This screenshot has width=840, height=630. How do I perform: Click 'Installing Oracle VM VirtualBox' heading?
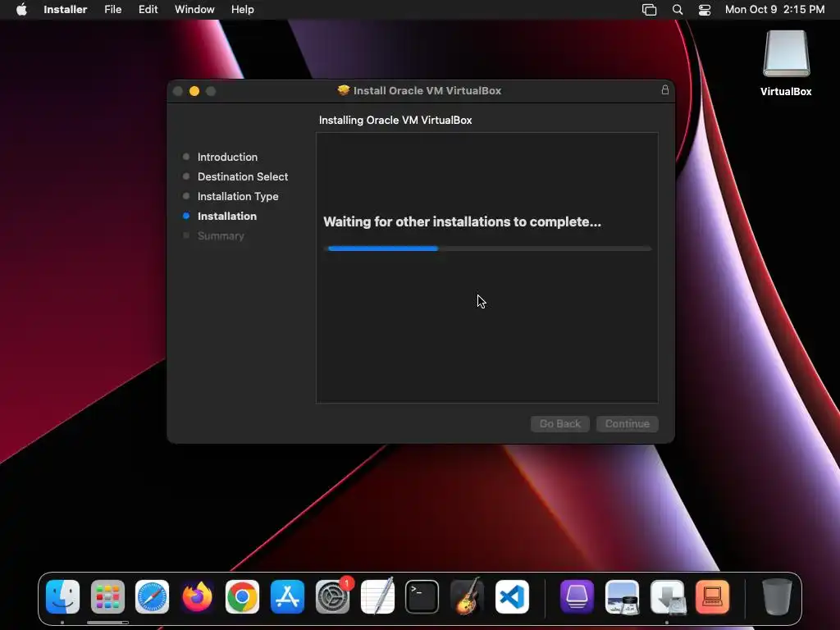coord(395,120)
